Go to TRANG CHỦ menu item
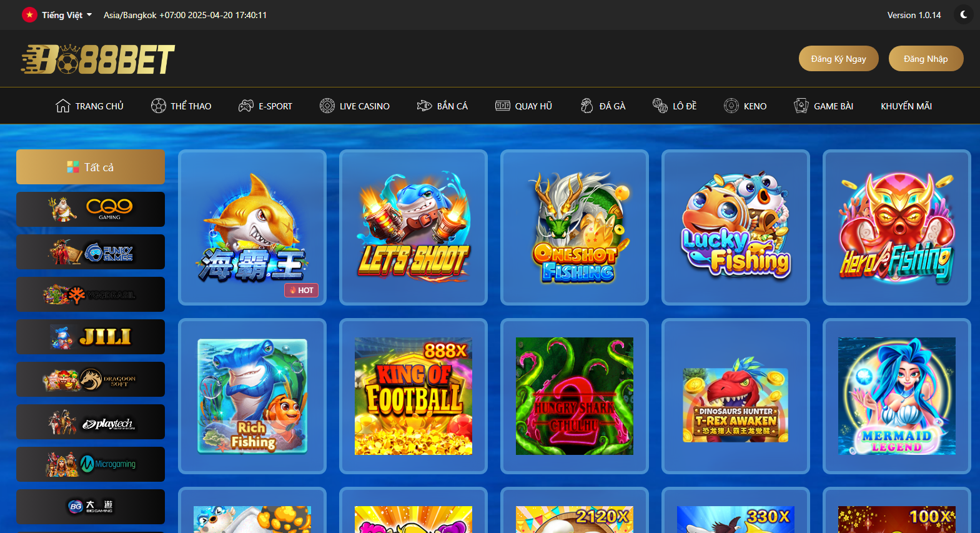This screenshot has width=980, height=533. [x=89, y=106]
